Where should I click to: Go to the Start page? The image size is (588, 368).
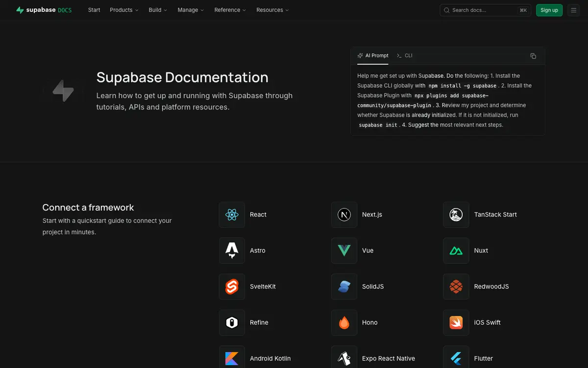coord(94,10)
